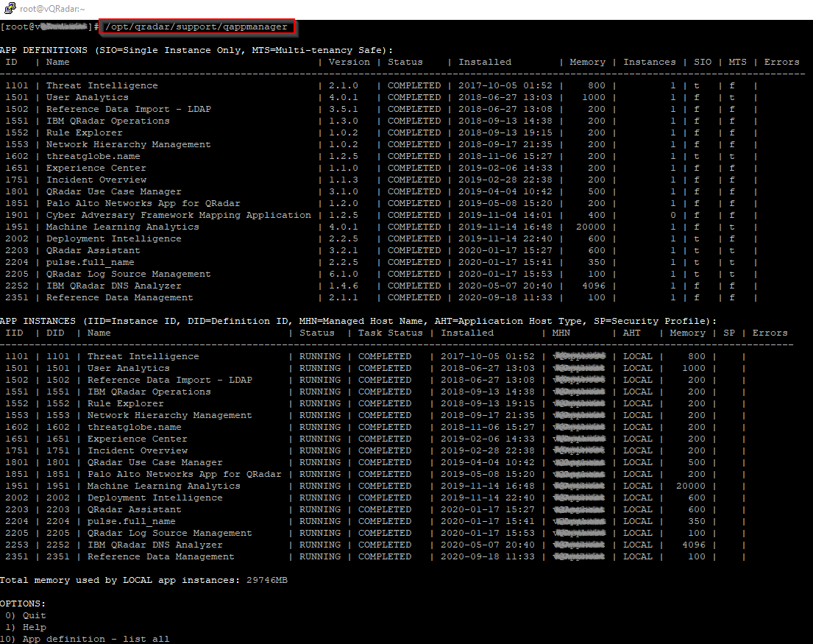Click option '1) Help'
Viewport: 813px width, 644px height.
pos(26,627)
